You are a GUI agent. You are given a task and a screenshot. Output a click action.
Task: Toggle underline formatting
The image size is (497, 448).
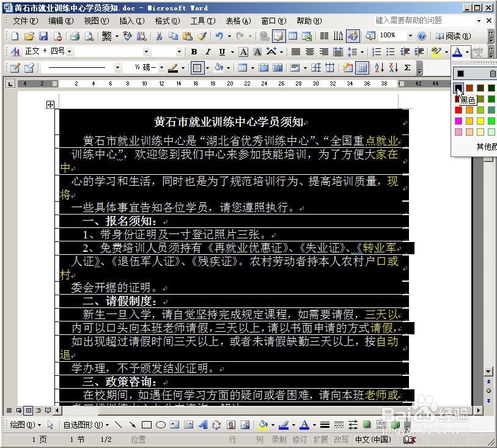(222, 51)
